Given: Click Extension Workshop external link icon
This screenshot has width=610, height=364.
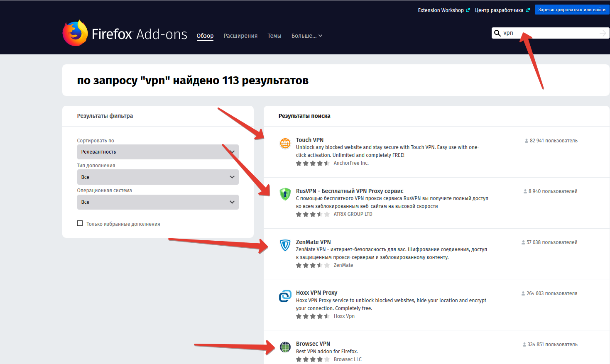Looking at the screenshot, I should click(x=468, y=10).
